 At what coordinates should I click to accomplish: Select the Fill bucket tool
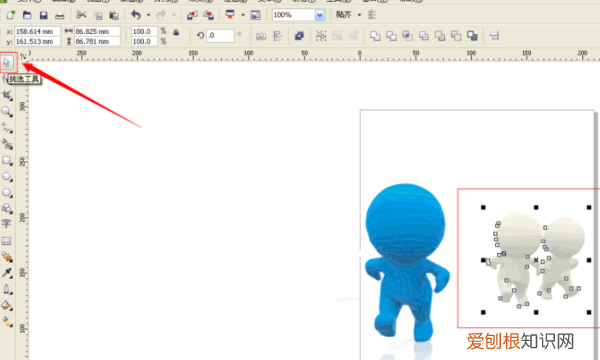(7, 305)
